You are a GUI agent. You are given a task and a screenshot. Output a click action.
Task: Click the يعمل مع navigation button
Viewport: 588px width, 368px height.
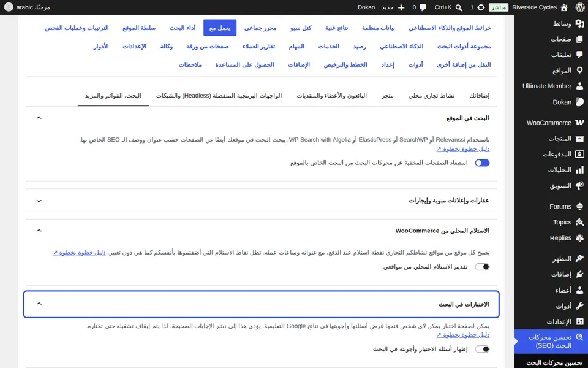pyautogui.click(x=220, y=28)
